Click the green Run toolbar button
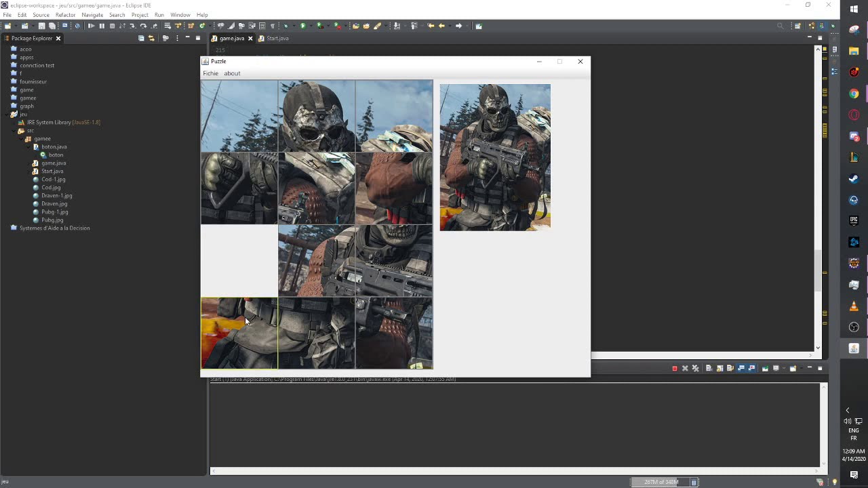The image size is (868, 488). (x=302, y=26)
